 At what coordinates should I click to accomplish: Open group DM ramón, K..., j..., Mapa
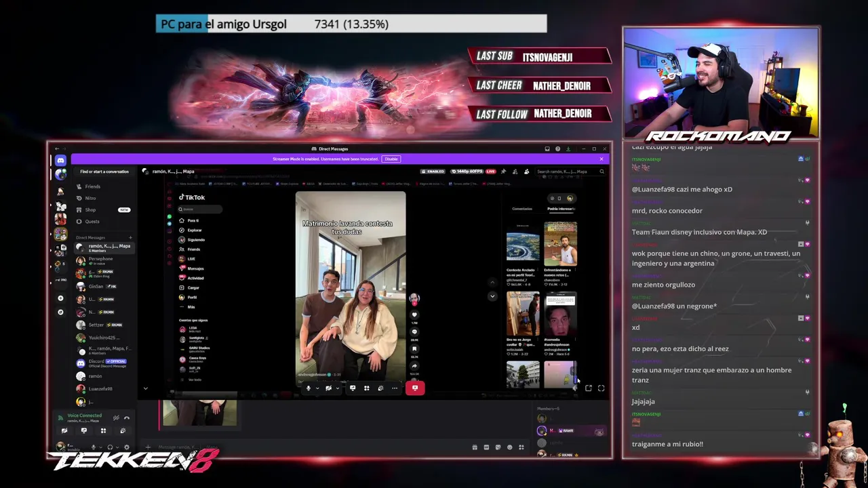pyautogui.click(x=104, y=248)
